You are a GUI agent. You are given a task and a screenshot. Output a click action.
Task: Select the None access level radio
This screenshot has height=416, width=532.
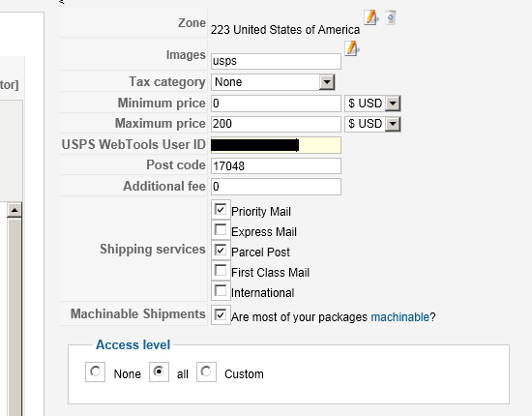(x=95, y=371)
